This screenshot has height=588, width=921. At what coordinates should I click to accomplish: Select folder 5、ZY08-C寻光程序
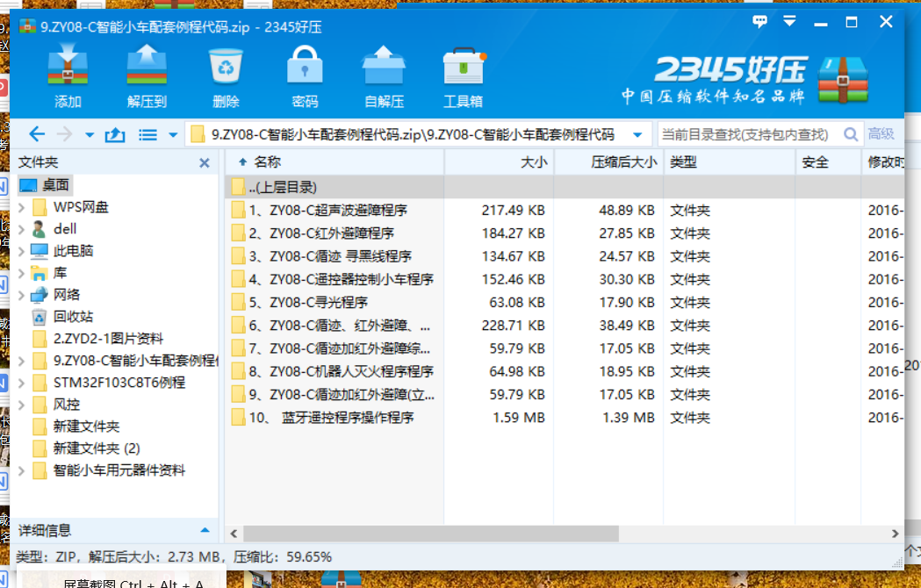click(x=565, y=302)
